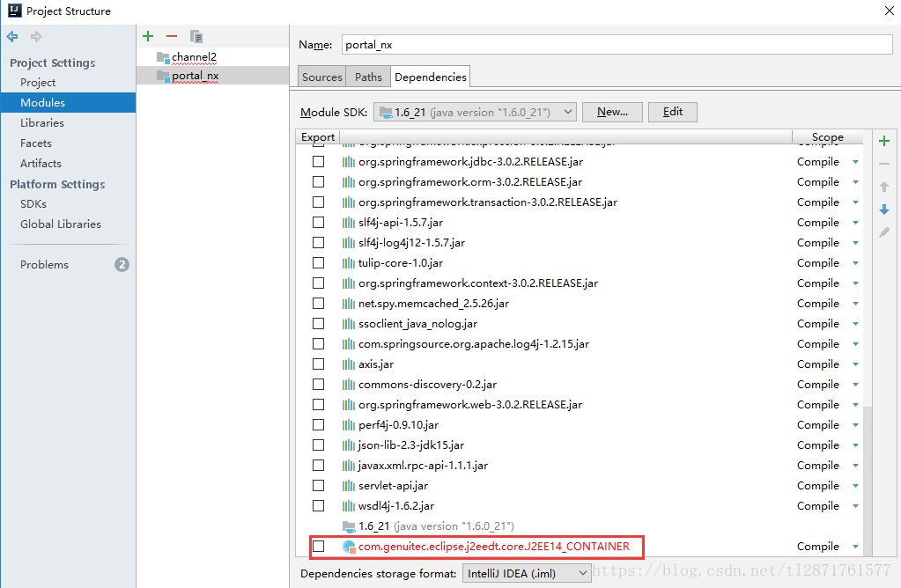Click the J2EE14_CONTAINER library icon
Viewport: 901px width, 588px height.
click(349, 547)
